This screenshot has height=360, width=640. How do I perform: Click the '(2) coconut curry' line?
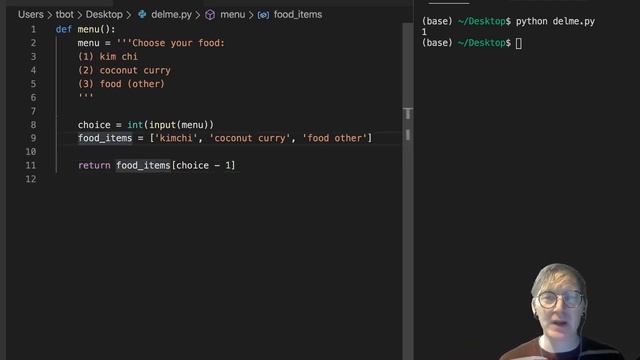tap(124, 70)
